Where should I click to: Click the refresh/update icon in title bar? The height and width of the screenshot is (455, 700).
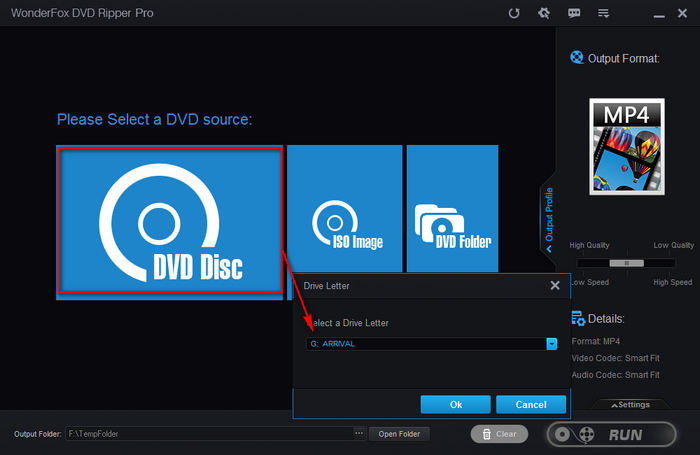click(514, 13)
